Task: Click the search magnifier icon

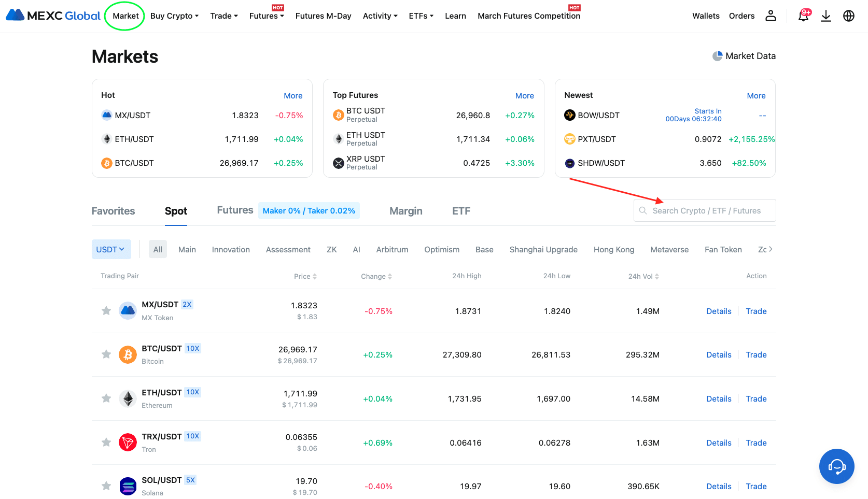Action: click(643, 210)
